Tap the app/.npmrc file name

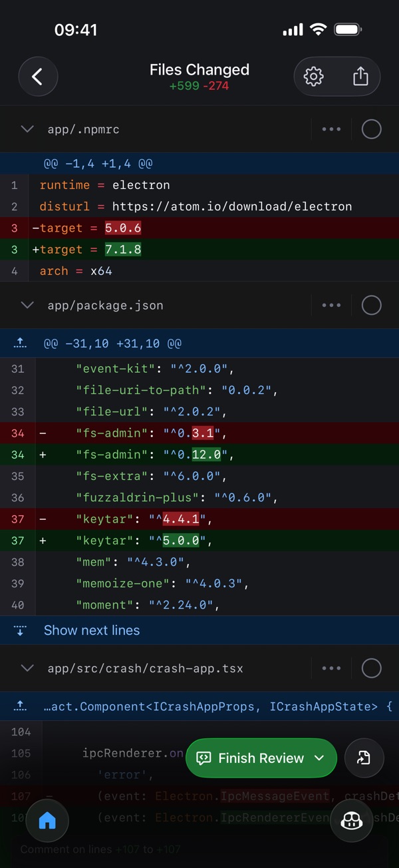[x=84, y=129]
